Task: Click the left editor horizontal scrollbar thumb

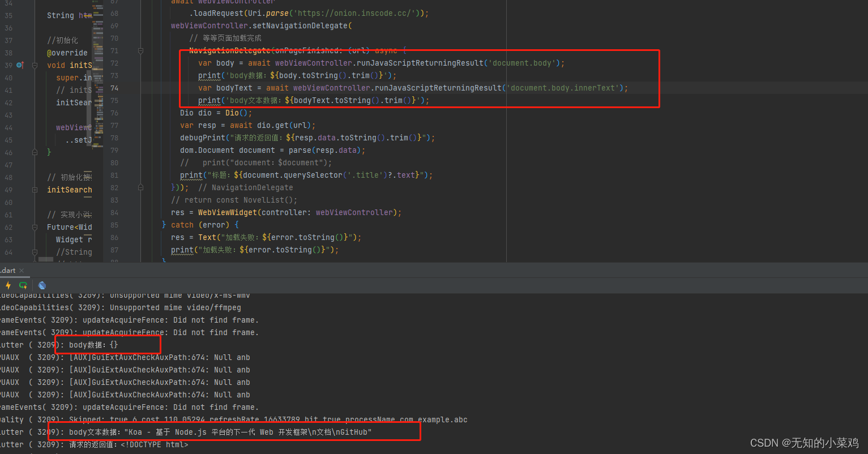Action: (x=45, y=259)
